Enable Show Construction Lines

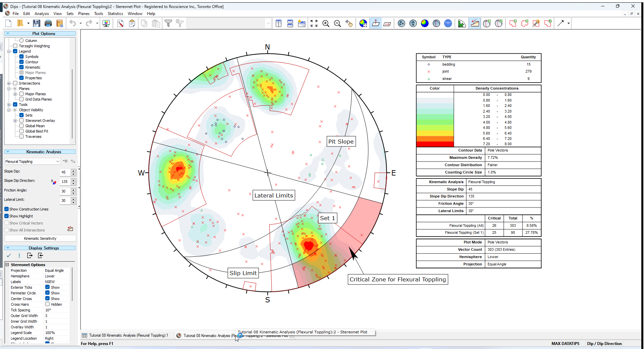(6, 209)
